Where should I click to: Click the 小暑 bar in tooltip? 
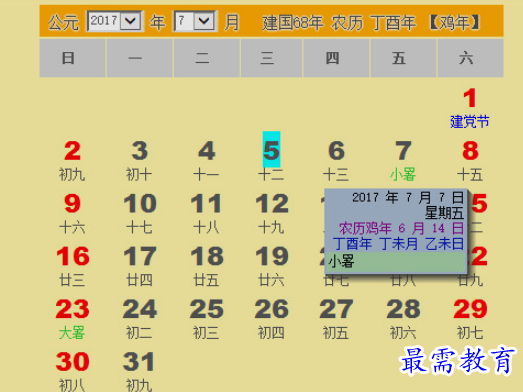click(396, 262)
